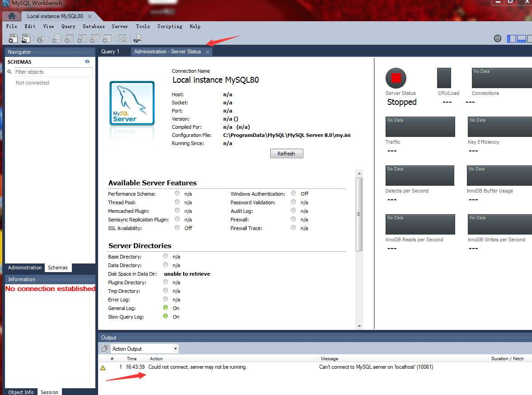Click the InnoDB Reads per Second graph

pos(420,224)
